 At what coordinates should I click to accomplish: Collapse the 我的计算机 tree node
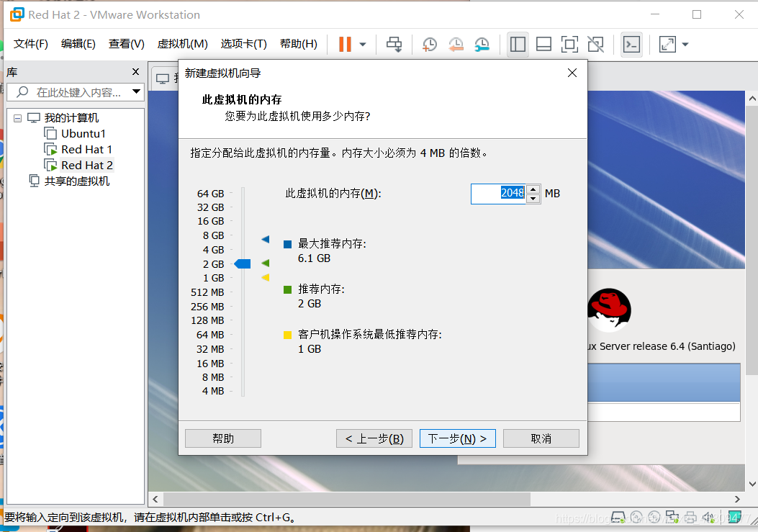[17, 118]
